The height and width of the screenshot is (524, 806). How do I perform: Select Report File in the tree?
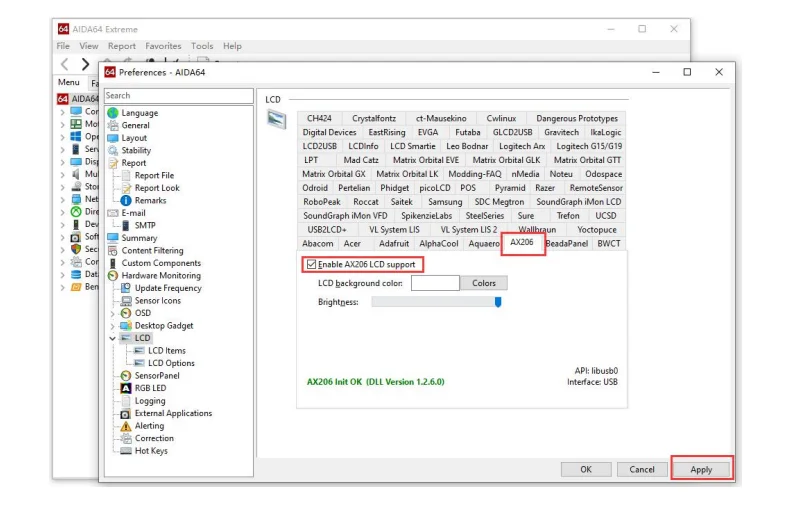point(154,175)
